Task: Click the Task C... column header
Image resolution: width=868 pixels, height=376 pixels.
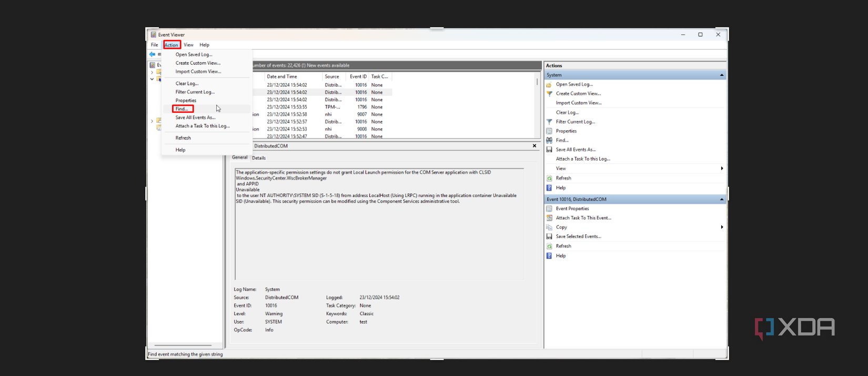Action: click(380, 76)
